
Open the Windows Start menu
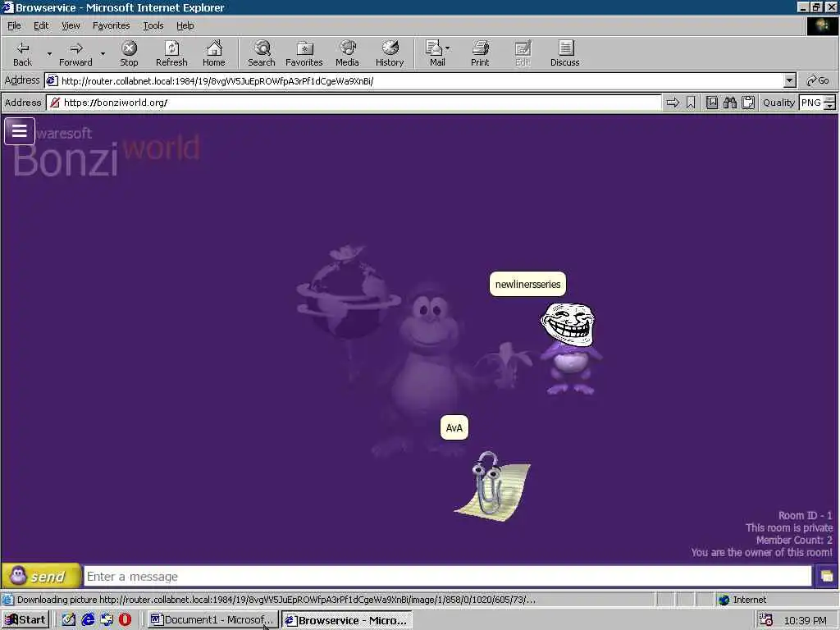coord(25,620)
